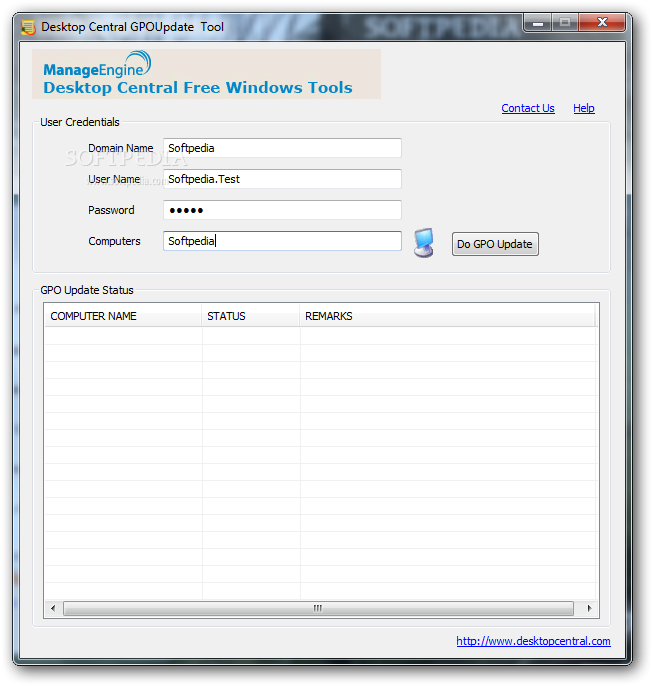The height and width of the screenshot is (686, 653).
Task: Sort by the REMARKS column header
Action: [447, 316]
